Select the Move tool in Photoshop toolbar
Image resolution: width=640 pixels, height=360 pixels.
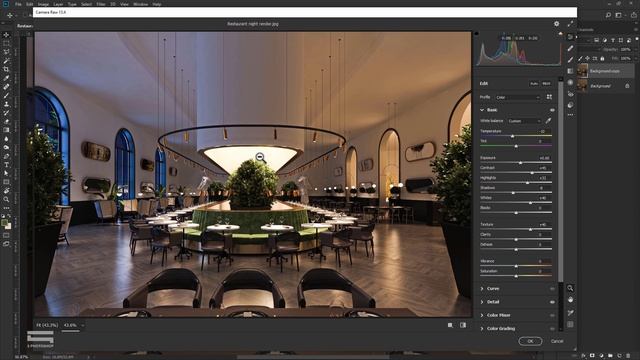pos(6,35)
